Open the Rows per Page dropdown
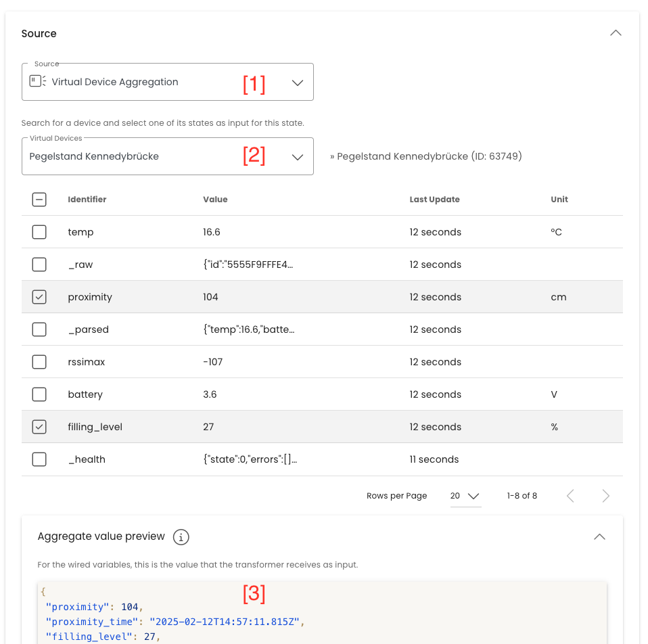 [x=465, y=495]
